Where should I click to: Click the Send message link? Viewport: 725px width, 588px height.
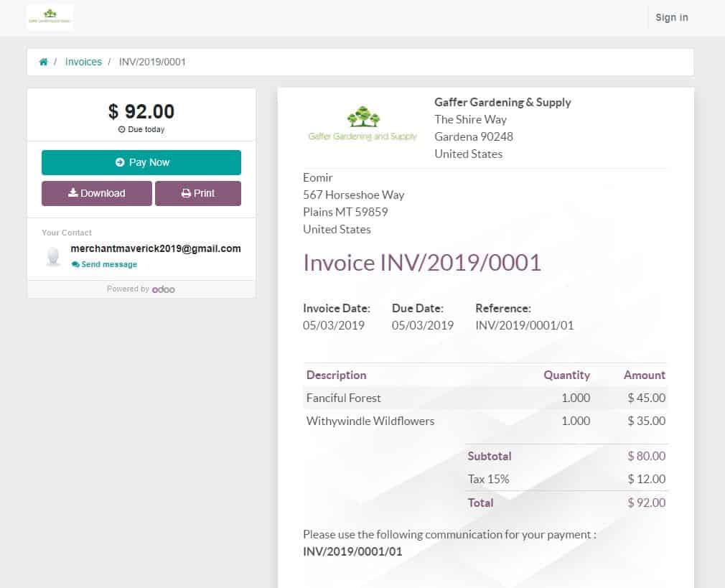[105, 265]
